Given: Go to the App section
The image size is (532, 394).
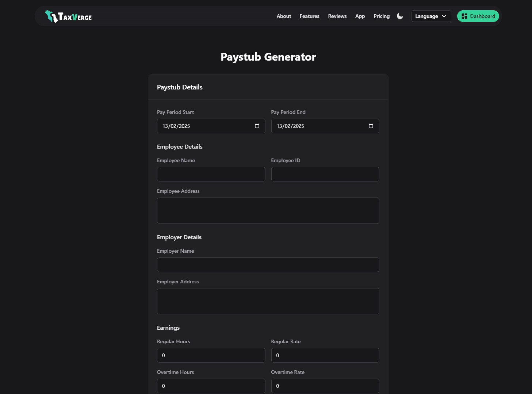Looking at the screenshot, I should coord(360,16).
